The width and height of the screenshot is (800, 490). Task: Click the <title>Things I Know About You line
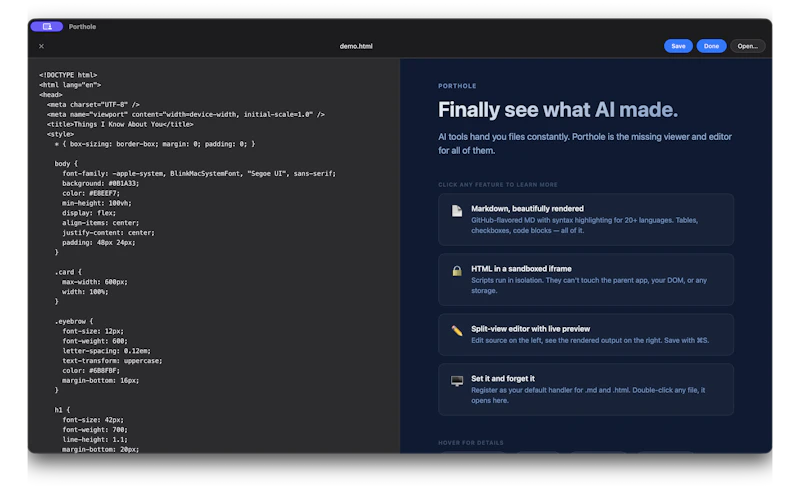pyautogui.click(x=120, y=125)
